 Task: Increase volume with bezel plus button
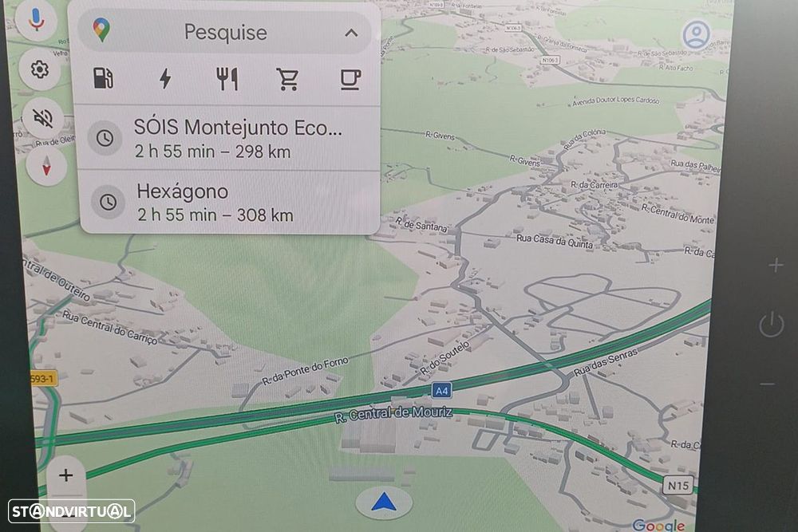[x=776, y=265]
